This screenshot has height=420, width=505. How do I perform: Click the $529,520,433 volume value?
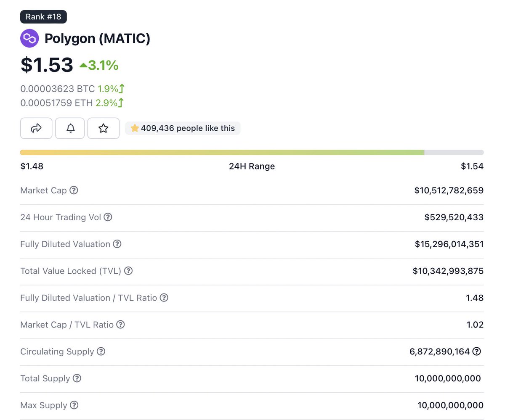[x=454, y=217]
